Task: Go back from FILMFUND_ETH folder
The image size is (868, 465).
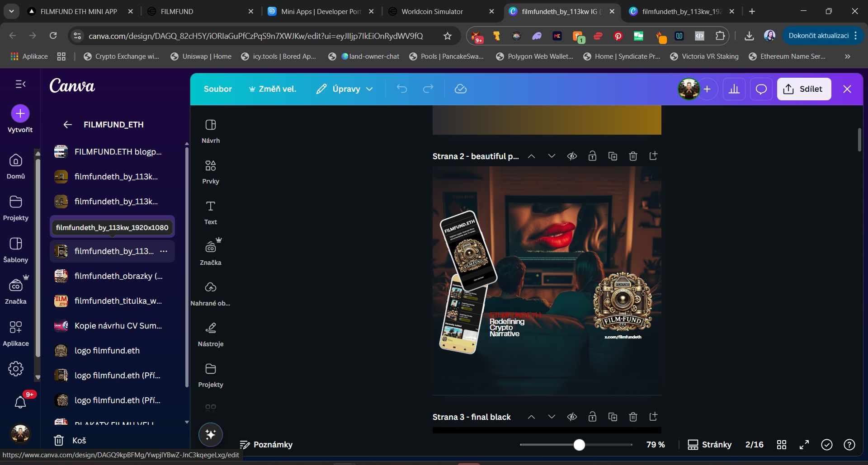Action: point(68,125)
